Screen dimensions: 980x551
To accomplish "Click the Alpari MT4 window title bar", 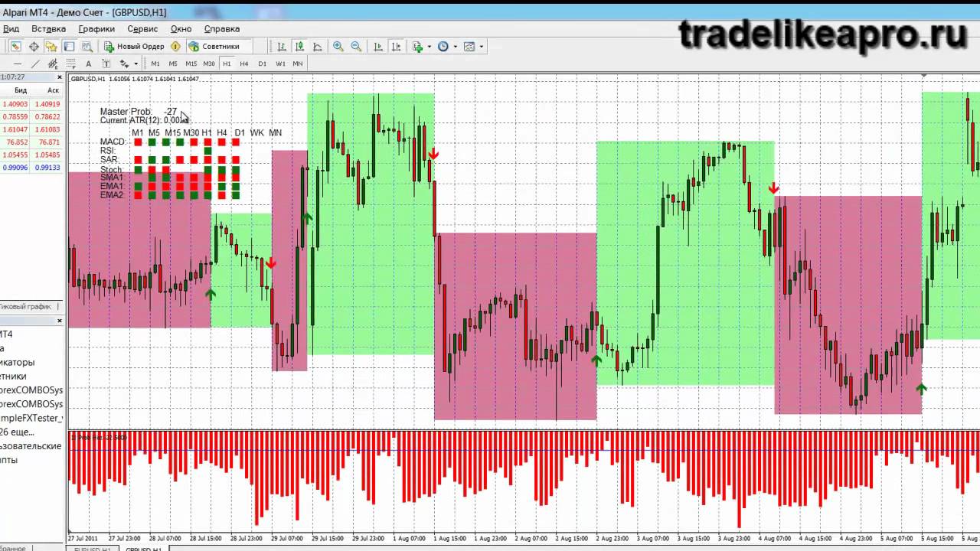I will point(490,12).
